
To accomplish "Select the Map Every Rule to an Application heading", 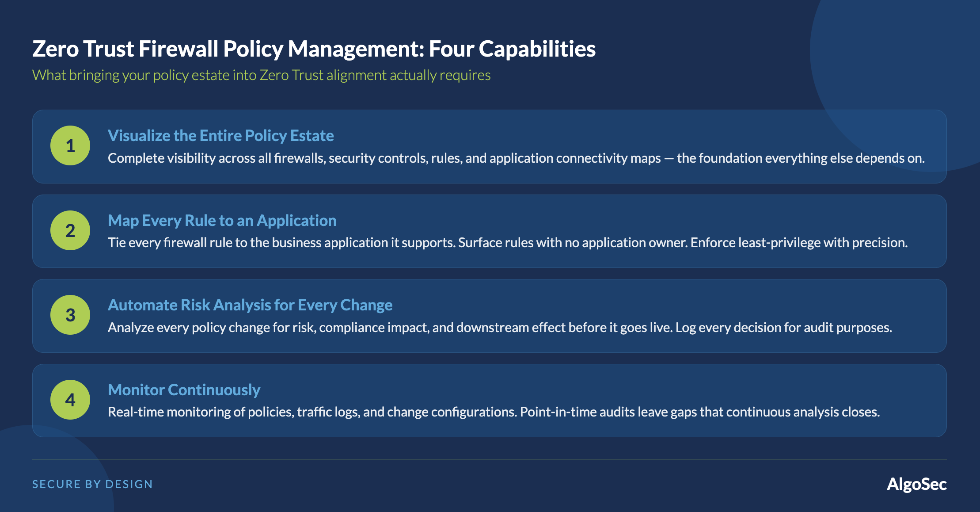I will 222,220.
